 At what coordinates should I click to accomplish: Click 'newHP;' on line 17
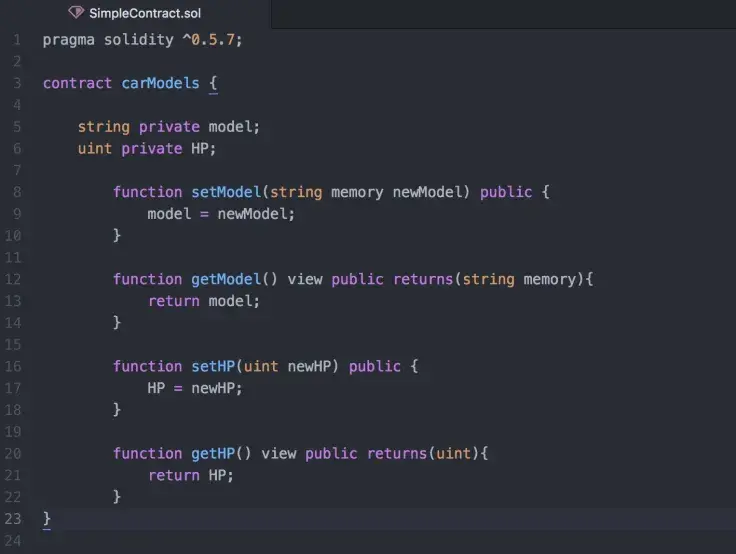pos(216,389)
